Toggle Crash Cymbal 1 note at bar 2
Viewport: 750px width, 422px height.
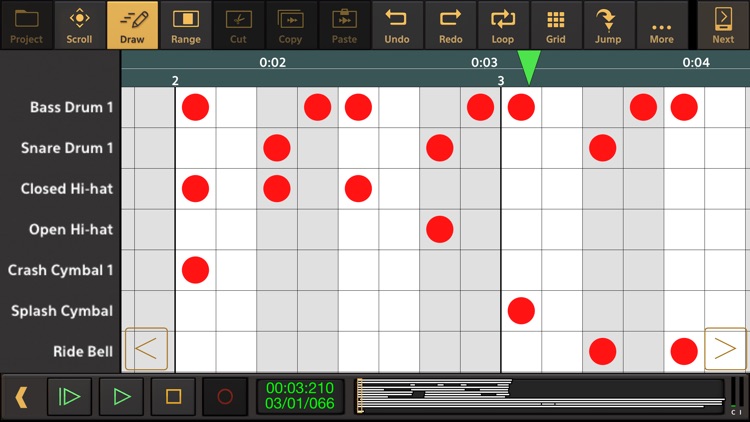click(195, 270)
